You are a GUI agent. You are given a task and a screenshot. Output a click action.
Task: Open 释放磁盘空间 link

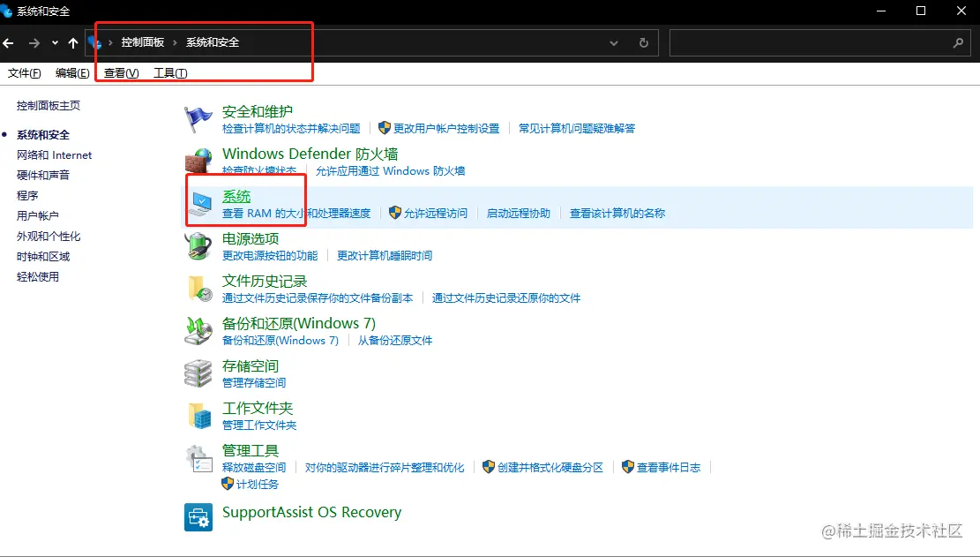(x=254, y=468)
